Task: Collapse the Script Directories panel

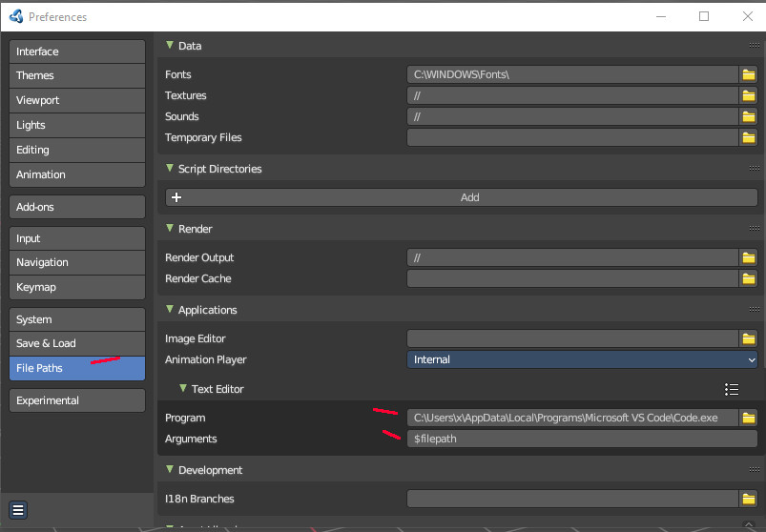Action: [170, 168]
